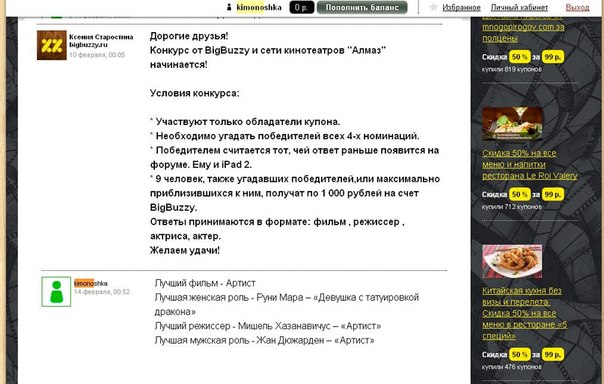
Task: Open the Le Roi Valery 50% discount link
Action: point(530,164)
